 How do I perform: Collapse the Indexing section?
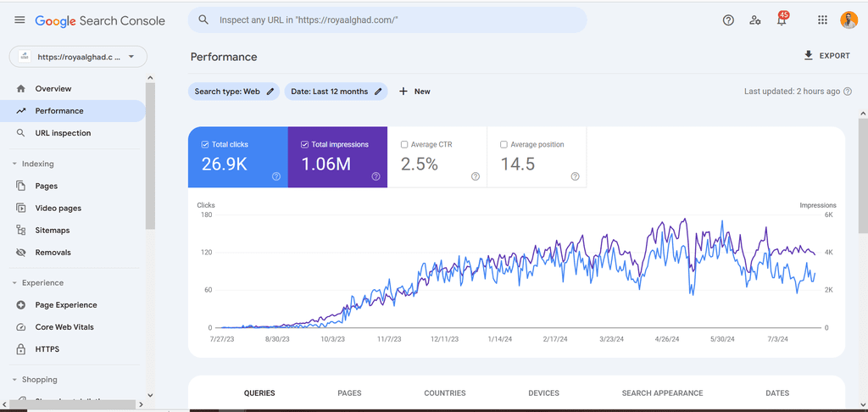pos(14,164)
